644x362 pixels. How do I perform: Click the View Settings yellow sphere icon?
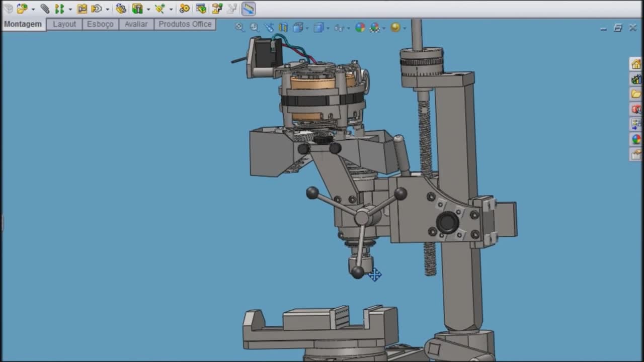[395, 28]
